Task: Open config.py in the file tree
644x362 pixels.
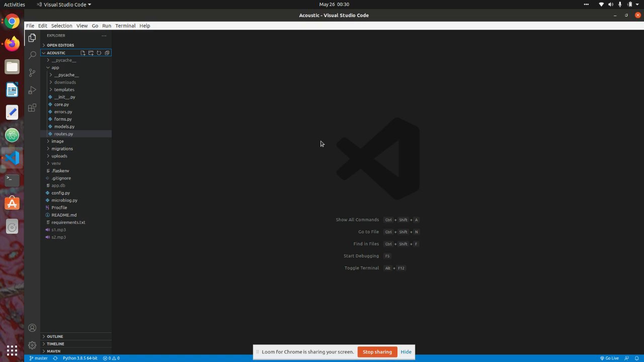Action: (x=76, y=193)
